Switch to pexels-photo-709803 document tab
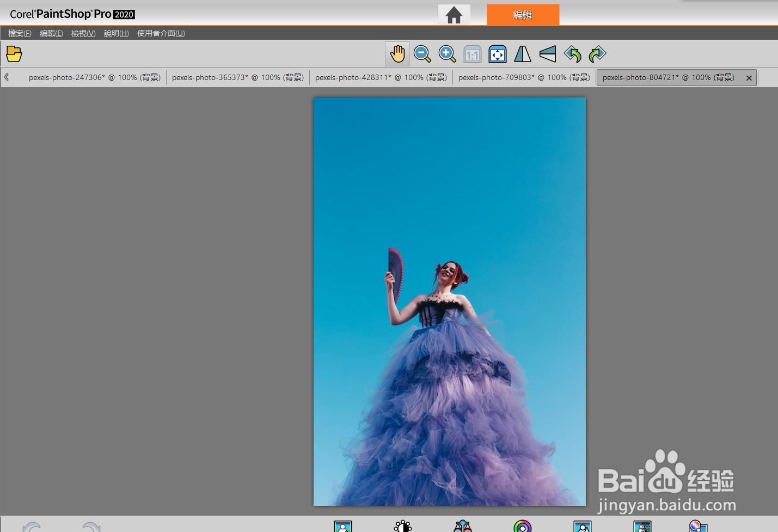This screenshot has width=778, height=532. (x=524, y=77)
